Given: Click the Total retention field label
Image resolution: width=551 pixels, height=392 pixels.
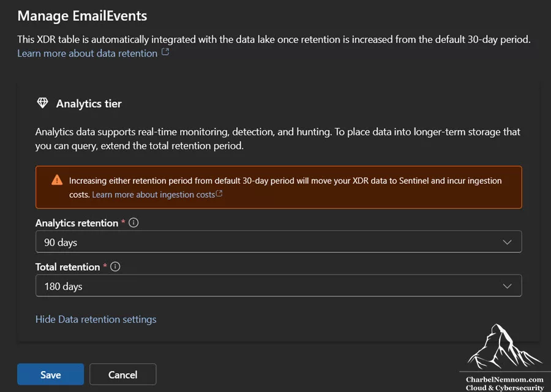Looking at the screenshot, I should pyautogui.click(x=67, y=267).
